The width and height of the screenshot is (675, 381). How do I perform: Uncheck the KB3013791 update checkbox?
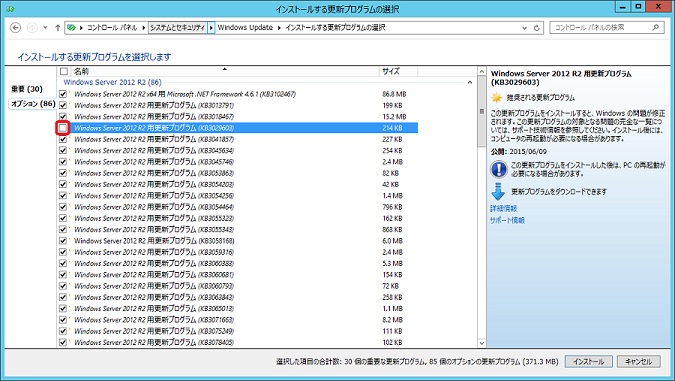pos(63,105)
